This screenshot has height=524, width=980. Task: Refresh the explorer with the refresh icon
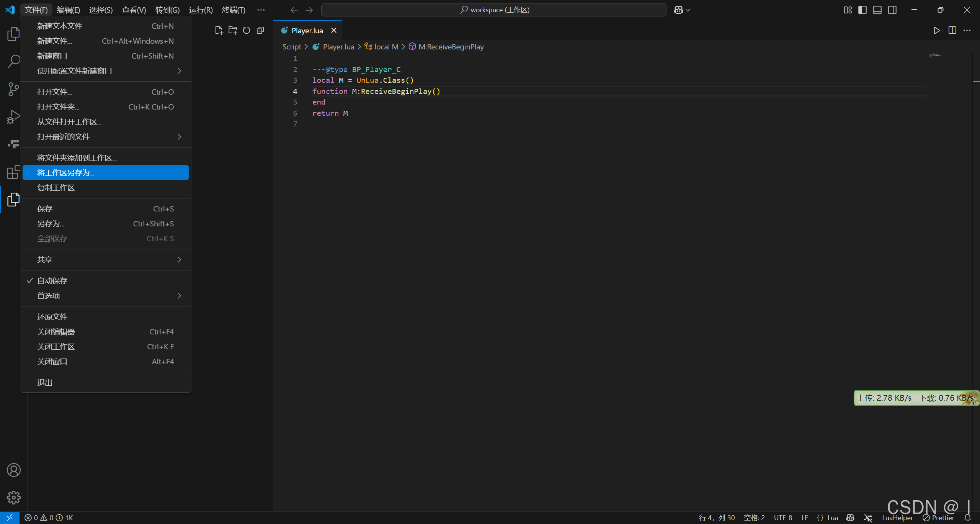[247, 31]
